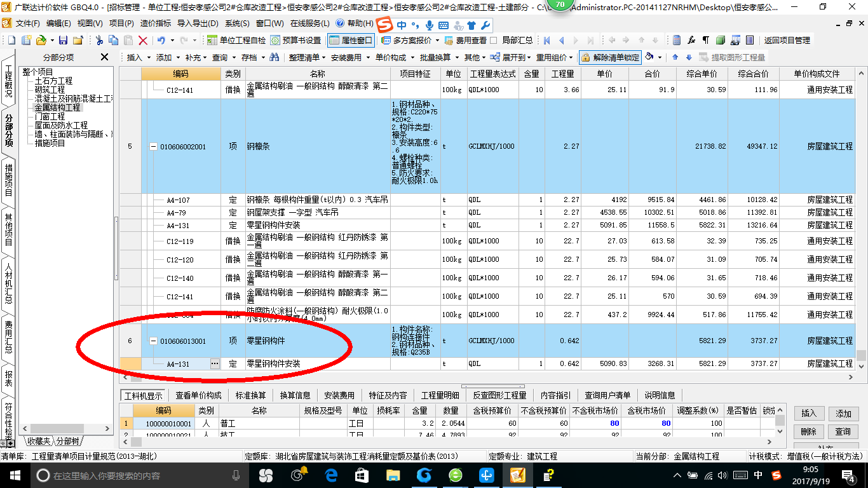
Task: Open the 插入 dropdown
Action: click(138, 57)
